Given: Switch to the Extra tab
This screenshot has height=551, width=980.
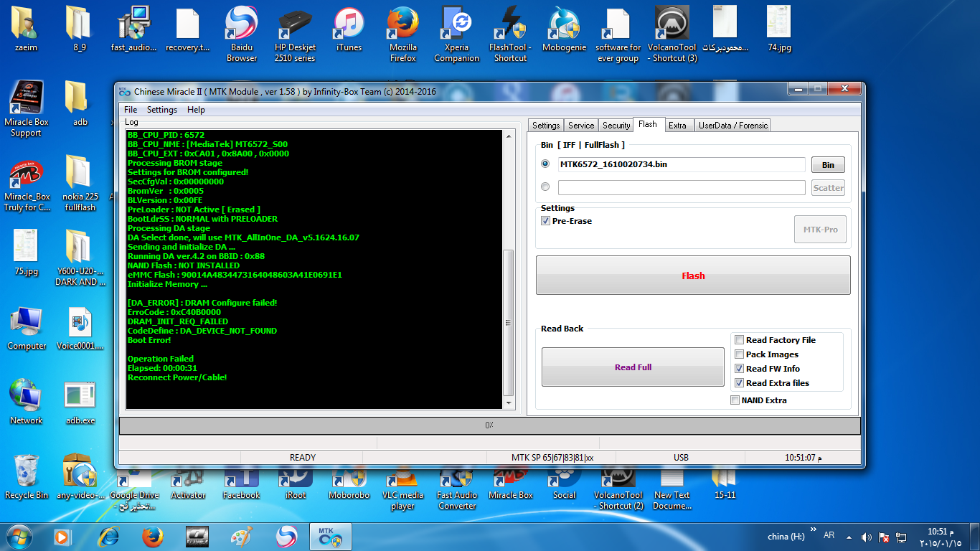Looking at the screenshot, I should 677,126.
